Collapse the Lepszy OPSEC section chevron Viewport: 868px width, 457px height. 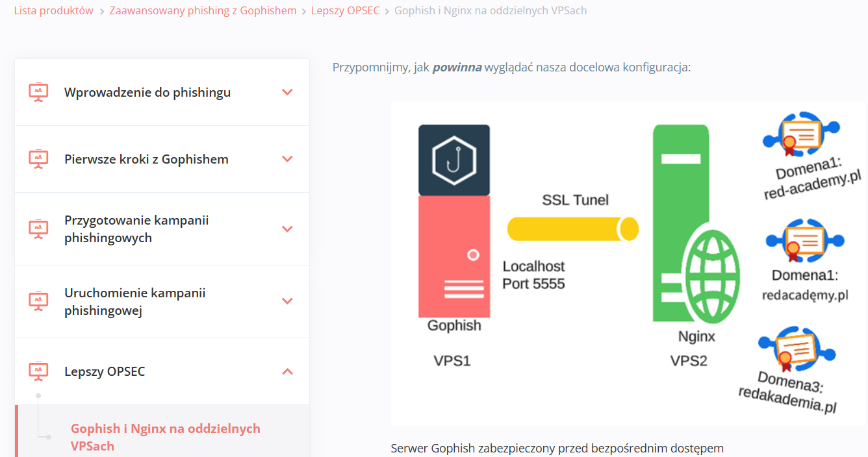(x=287, y=371)
